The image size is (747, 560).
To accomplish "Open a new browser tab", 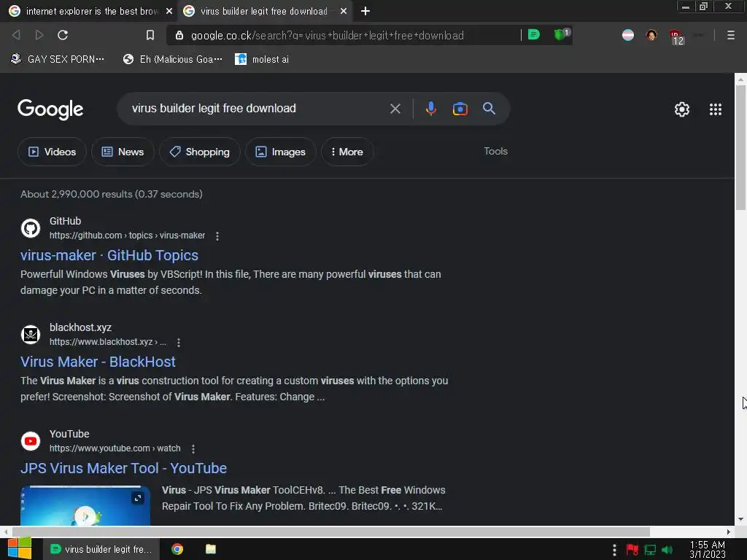I will coord(365,11).
